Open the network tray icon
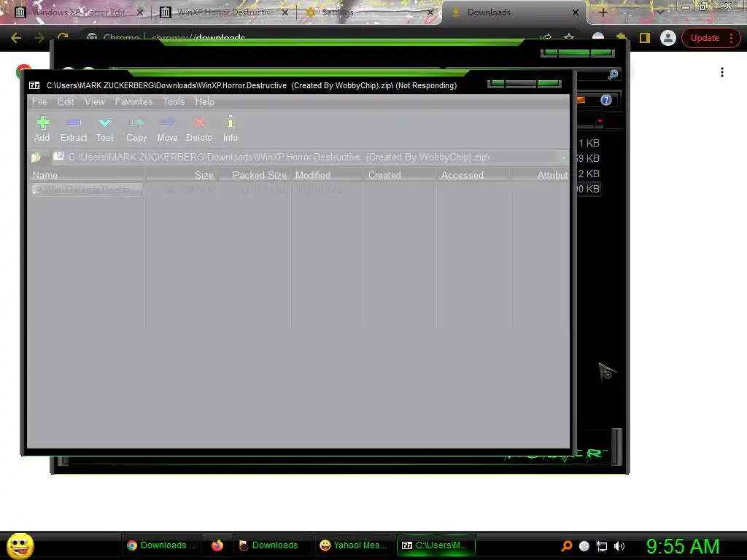747x560 pixels. pyautogui.click(x=602, y=546)
